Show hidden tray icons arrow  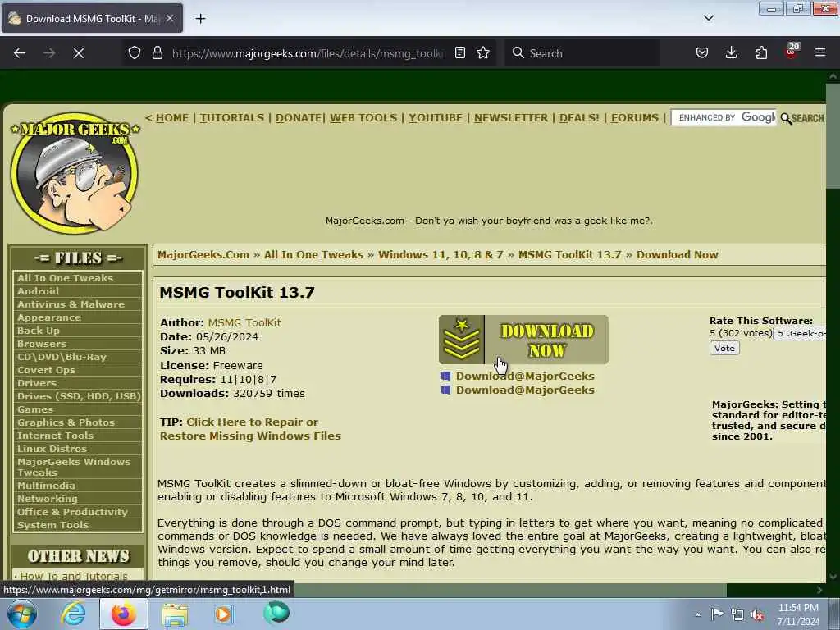697,615
